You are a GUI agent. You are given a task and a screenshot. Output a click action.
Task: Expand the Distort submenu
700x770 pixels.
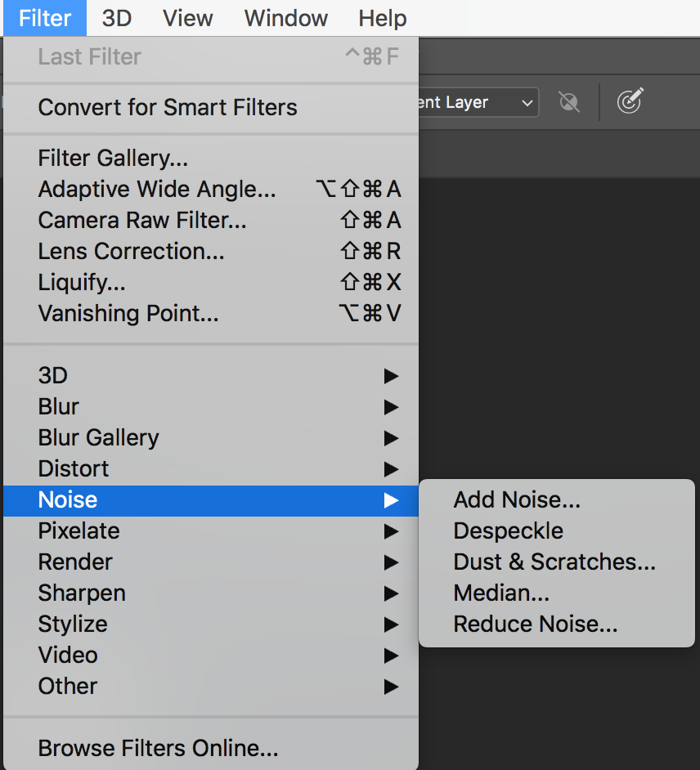tap(211, 468)
